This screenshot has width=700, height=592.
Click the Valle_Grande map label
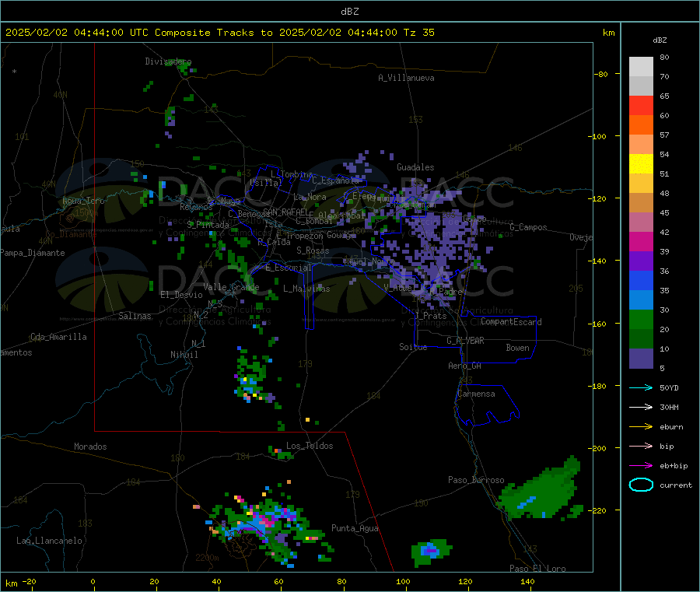[231, 287]
